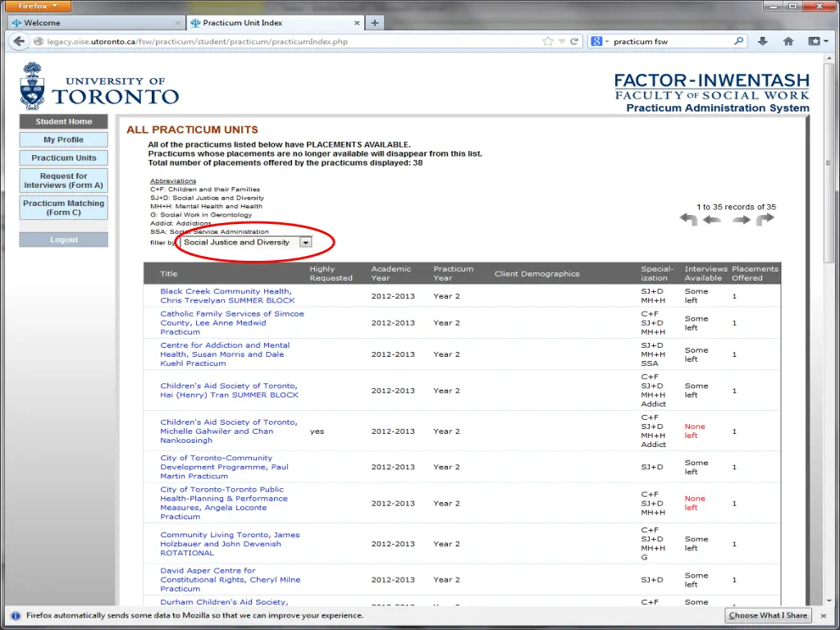This screenshot has height=630, width=840.
Task: Select the Practicum Unit Index tab
Action: pos(276,22)
